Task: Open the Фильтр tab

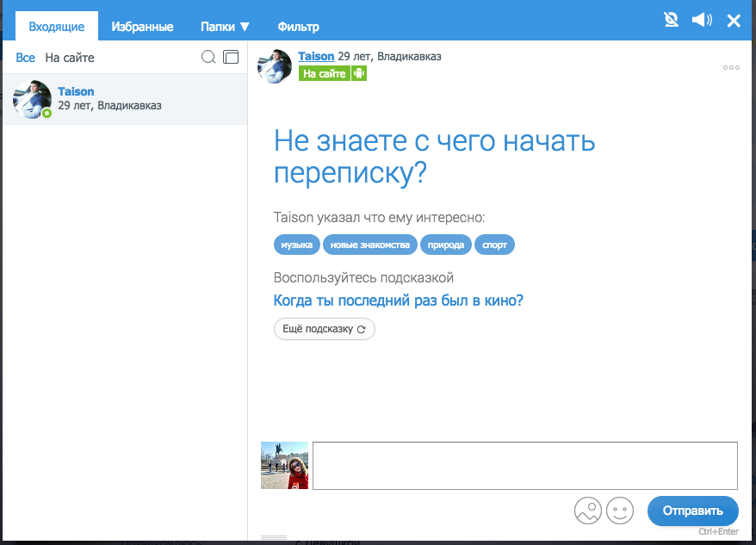Action: [298, 27]
